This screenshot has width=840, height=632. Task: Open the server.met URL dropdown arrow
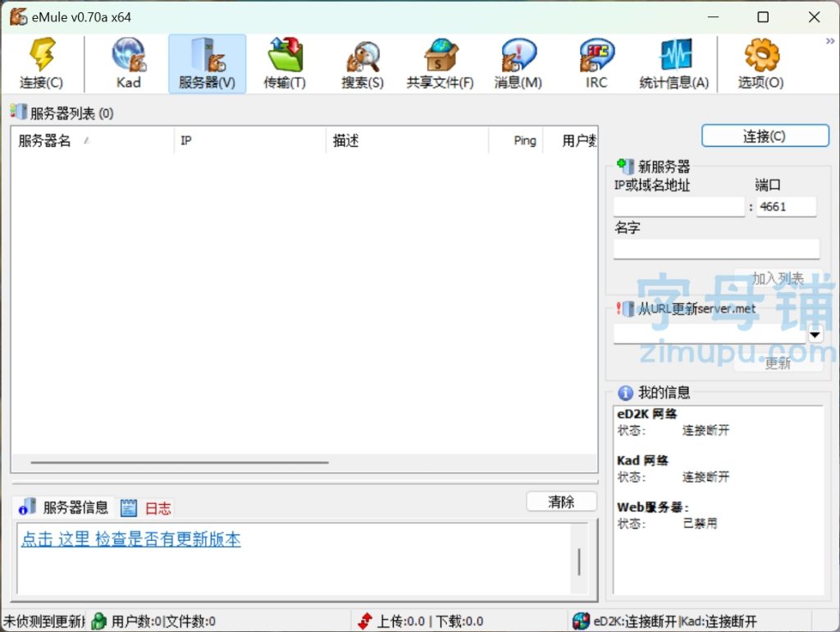(x=815, y=335)
